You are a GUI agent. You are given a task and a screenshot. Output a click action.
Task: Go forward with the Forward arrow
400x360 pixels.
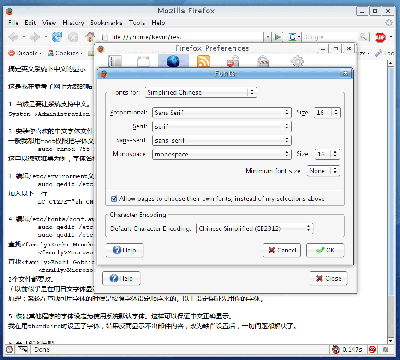point(35,37)
